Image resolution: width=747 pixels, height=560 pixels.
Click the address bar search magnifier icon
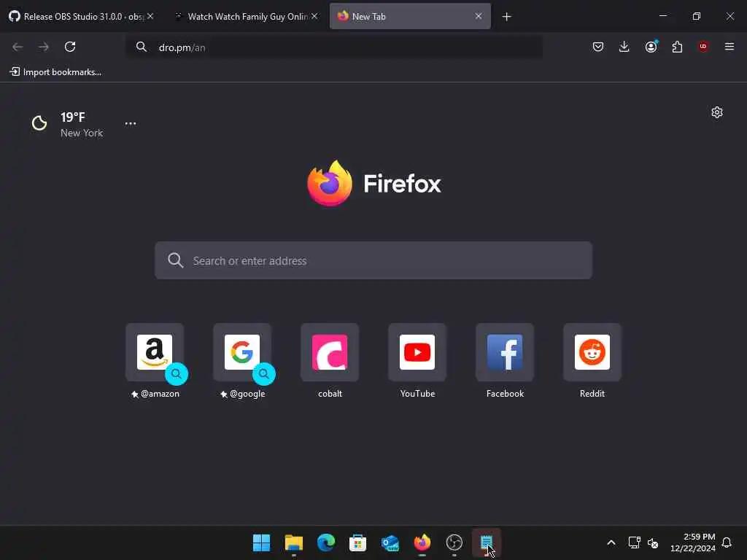coord(142,47)
